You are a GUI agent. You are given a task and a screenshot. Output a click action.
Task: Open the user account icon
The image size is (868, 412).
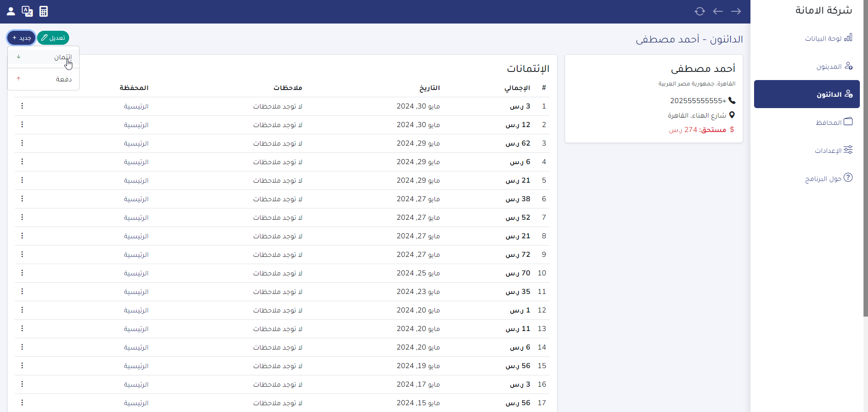[x=11, y=11]
